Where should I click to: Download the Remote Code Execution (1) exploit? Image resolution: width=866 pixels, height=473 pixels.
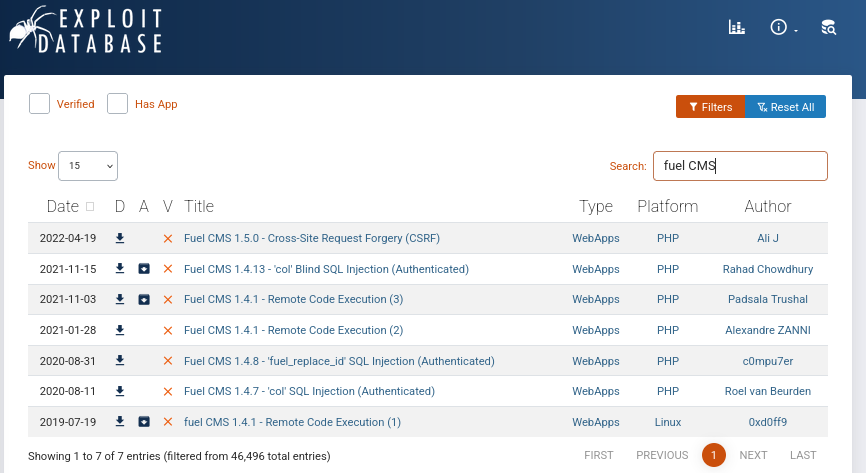(x=120, y=422)
